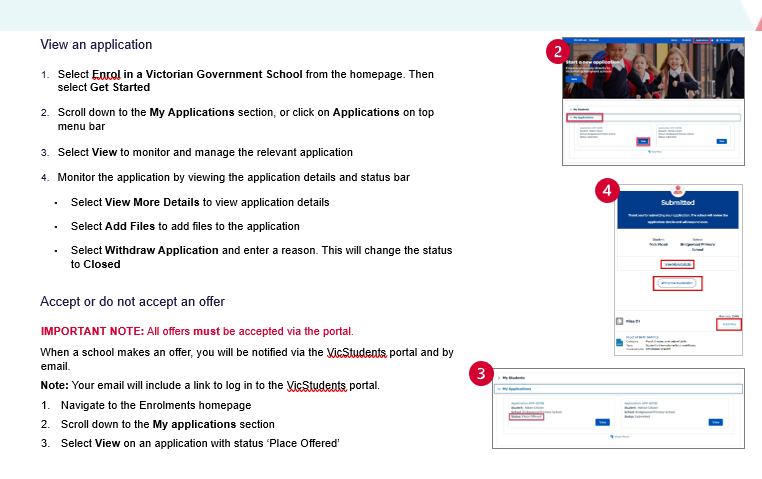The image size is (762, 479).
Task: Click View on the Submitted card in bottom screenshot
Action: tap(716, 422)
